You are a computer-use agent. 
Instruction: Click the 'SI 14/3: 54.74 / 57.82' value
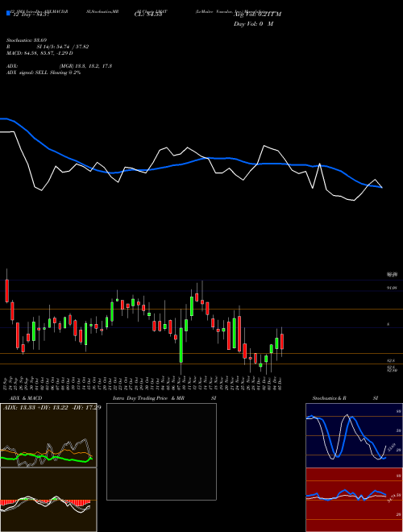(62, 47)
